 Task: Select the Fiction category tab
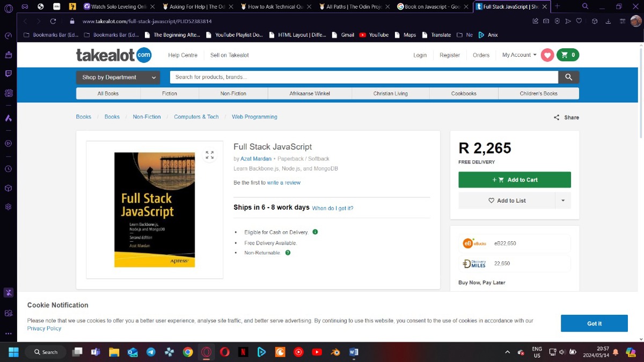[170, 93]
